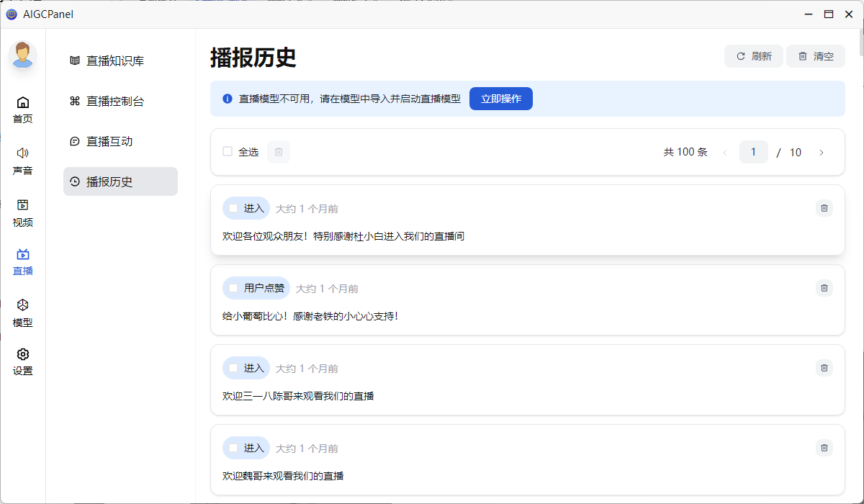This screenshot has width=864, height=504.
Task: Click inside the page number input field
Action: (x=753, y=152)
